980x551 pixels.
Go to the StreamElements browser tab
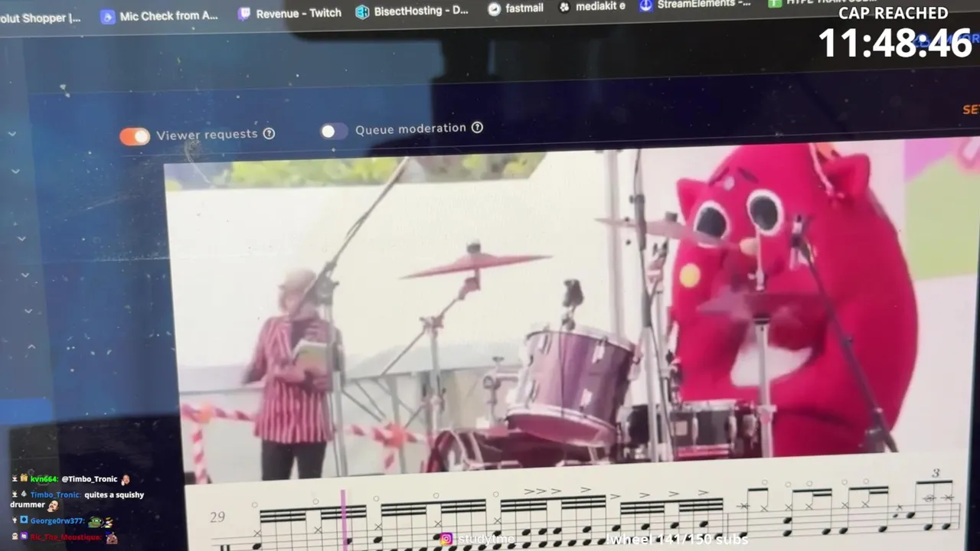tap(697, 5)
